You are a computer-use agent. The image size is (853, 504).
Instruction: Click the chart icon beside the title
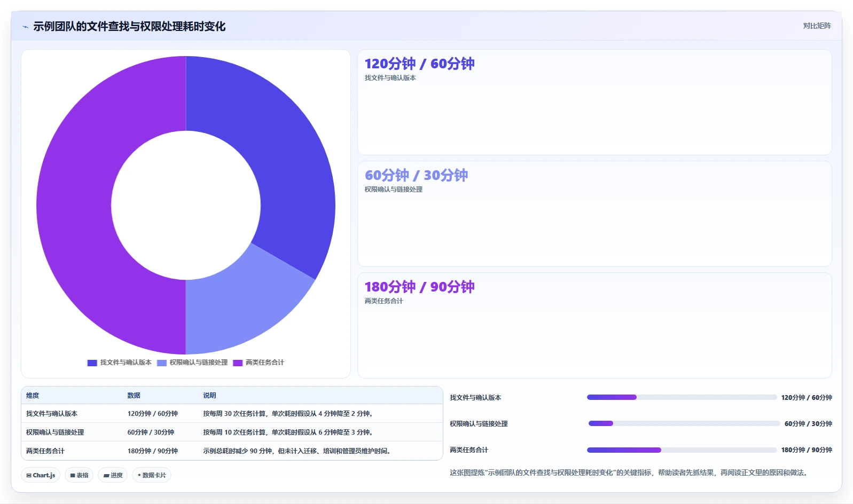pos(25,27)
